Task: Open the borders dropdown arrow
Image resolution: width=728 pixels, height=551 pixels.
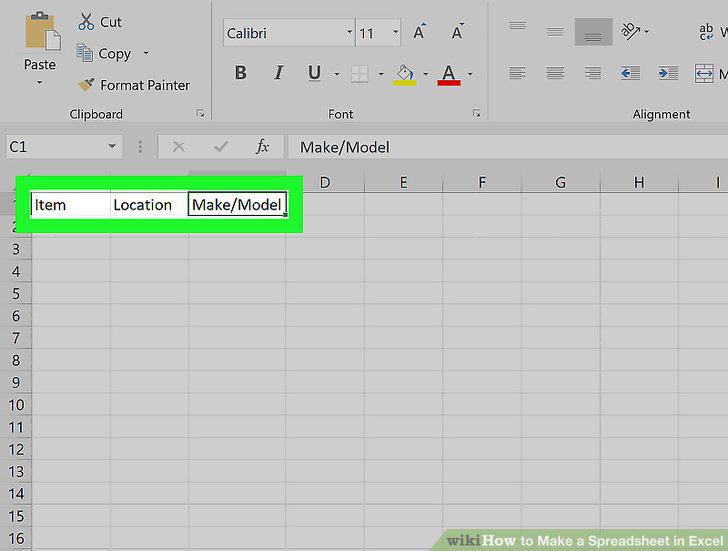Action: [381, 74]
